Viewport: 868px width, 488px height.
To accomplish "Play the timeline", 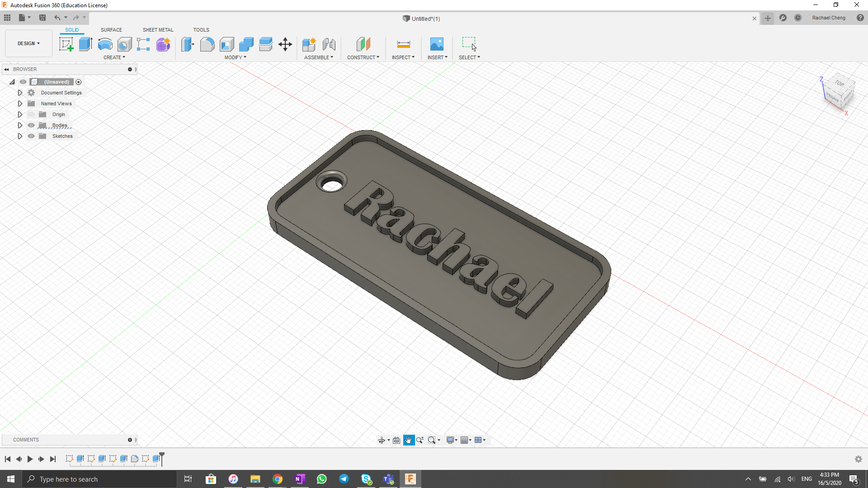I will point(30,459).
